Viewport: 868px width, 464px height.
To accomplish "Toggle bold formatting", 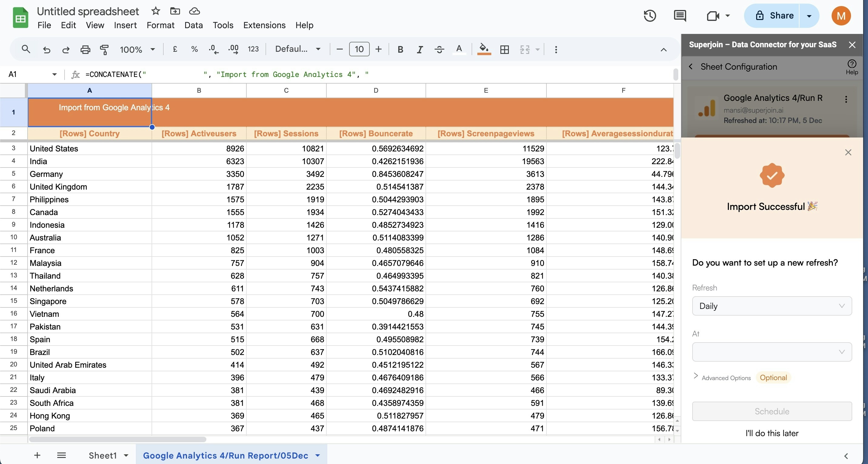I will click(400, 49).
